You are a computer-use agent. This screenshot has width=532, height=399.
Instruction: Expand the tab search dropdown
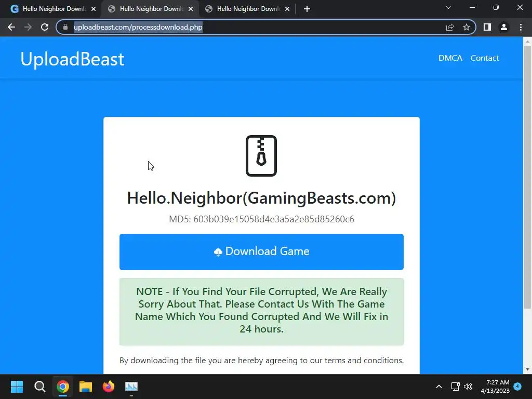448,7
